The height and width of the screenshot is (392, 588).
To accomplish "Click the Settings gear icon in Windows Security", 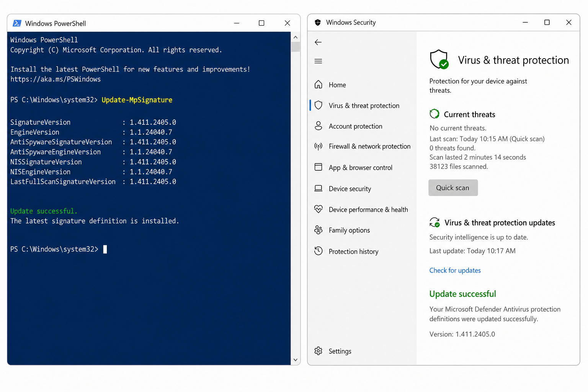I will 318,351.
